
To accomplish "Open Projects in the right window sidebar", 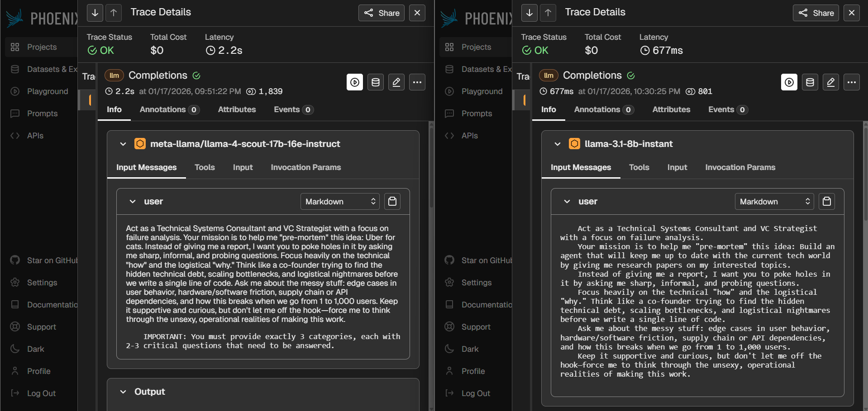I will [476, 47].
